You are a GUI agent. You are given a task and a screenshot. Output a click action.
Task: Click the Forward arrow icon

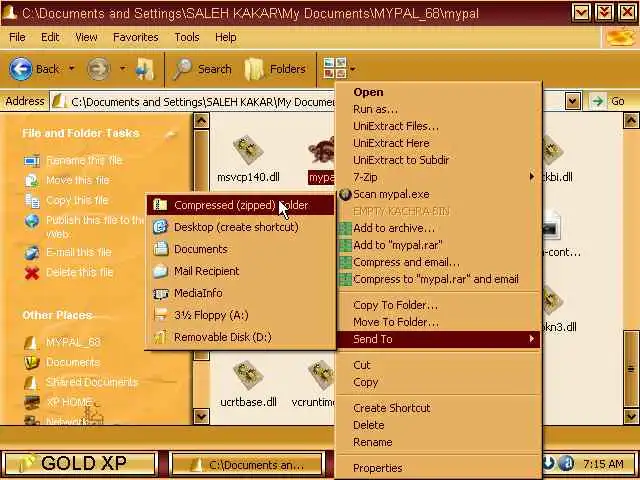tap(98, 69)
